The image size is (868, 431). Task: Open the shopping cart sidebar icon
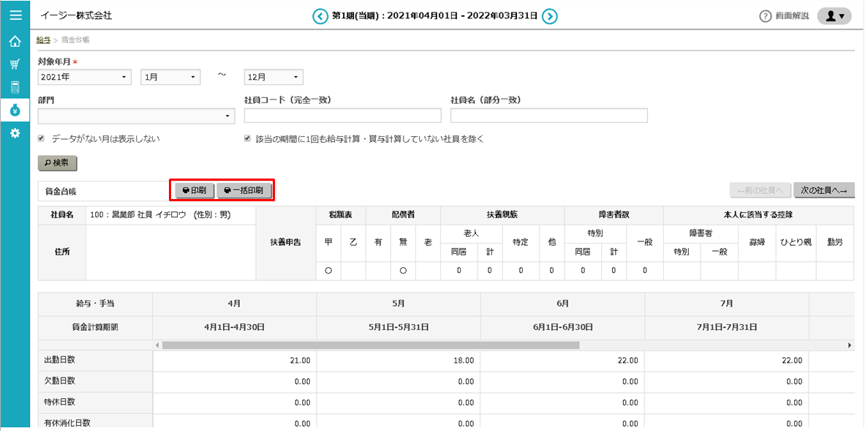click(x=15, y=64)
